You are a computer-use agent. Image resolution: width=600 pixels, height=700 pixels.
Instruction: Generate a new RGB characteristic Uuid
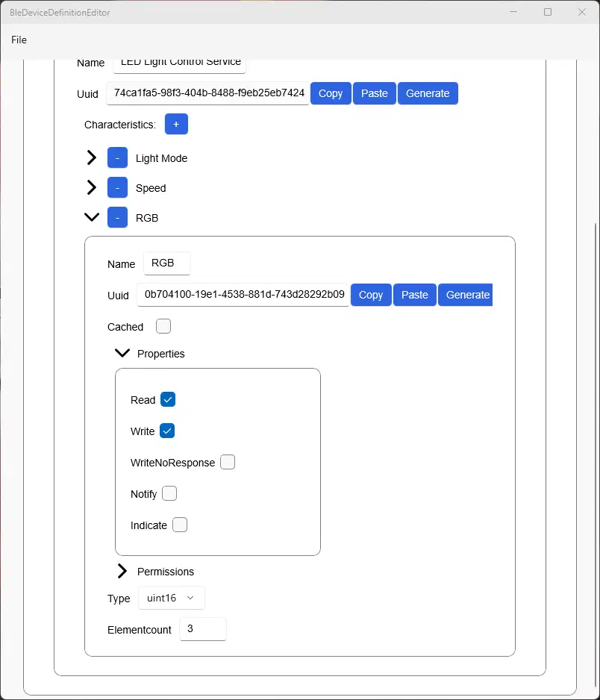pyautogui.click(x=465, y=295)
